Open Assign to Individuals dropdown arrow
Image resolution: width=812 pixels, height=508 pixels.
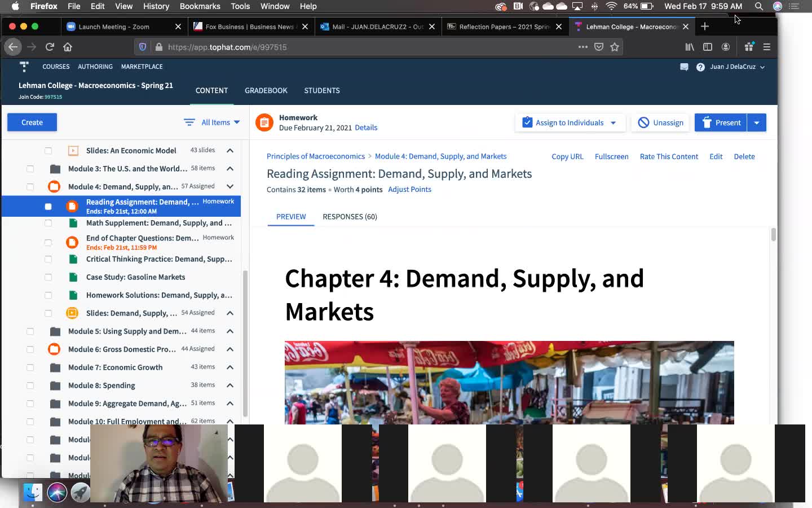pyautogui.click(x=614, y=122)
